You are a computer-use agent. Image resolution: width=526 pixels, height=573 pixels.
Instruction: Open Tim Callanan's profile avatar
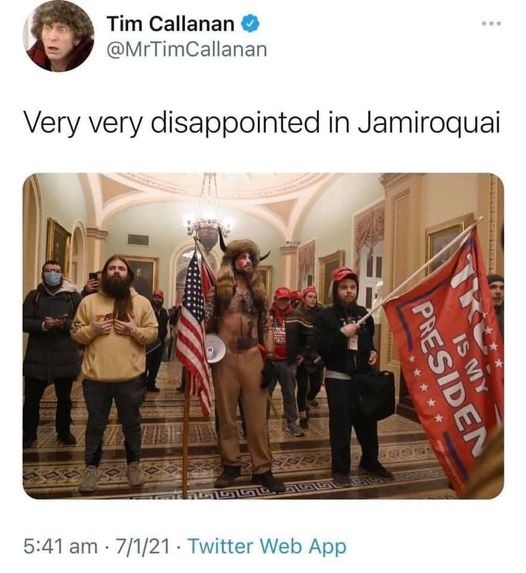59,36
